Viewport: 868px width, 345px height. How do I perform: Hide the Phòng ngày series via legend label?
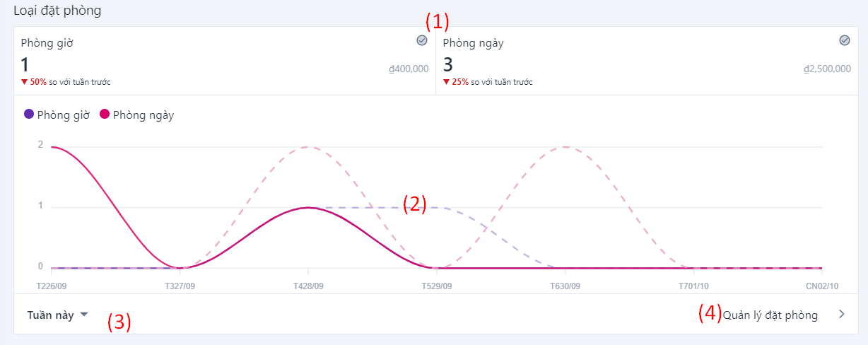(x=143, y=115)
